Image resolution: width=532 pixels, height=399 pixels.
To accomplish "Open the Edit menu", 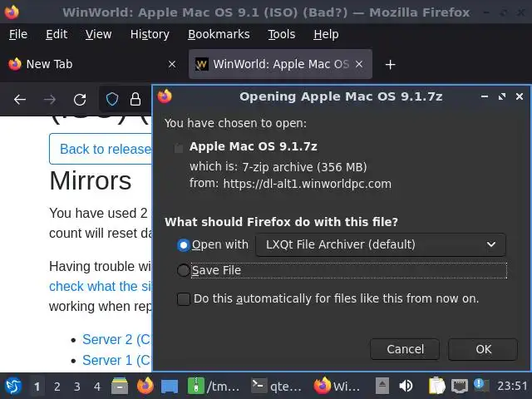I will (57, 34).
